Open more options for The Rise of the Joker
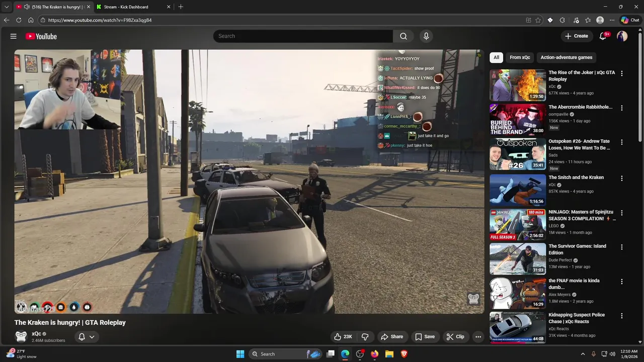The image size is (644, 362). click(622, 73)
